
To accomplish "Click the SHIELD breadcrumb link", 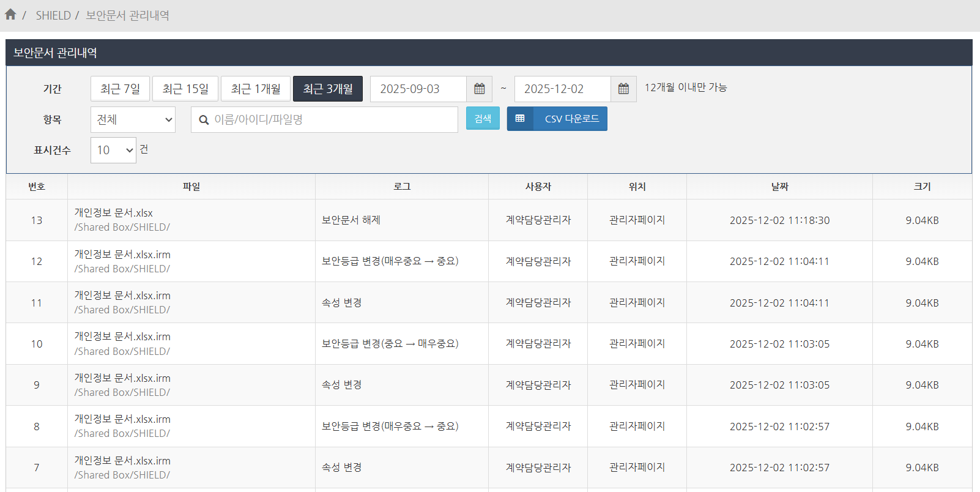I will [x=53, y=15].
